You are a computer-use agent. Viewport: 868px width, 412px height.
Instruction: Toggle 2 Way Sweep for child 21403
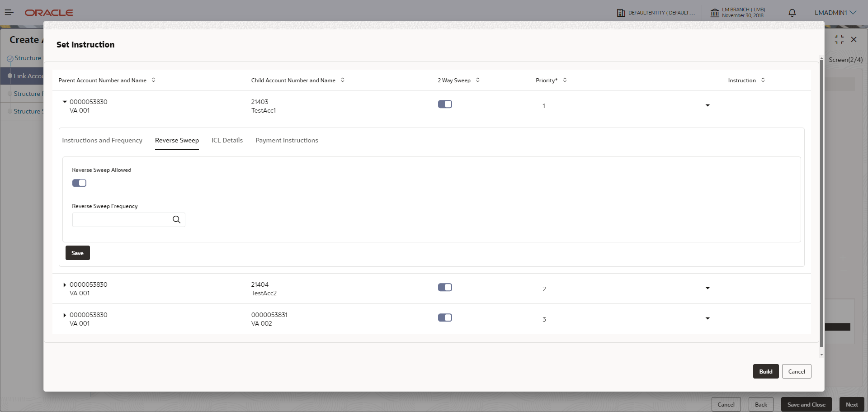445,104
